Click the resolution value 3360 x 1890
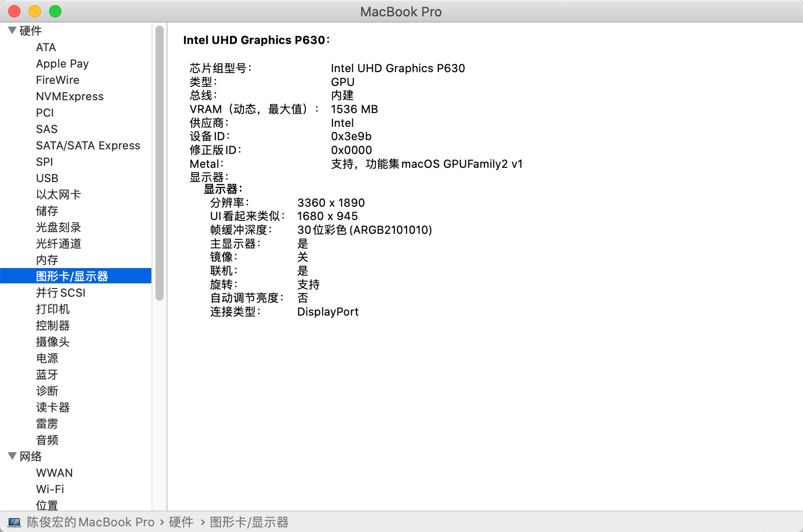 331,203
